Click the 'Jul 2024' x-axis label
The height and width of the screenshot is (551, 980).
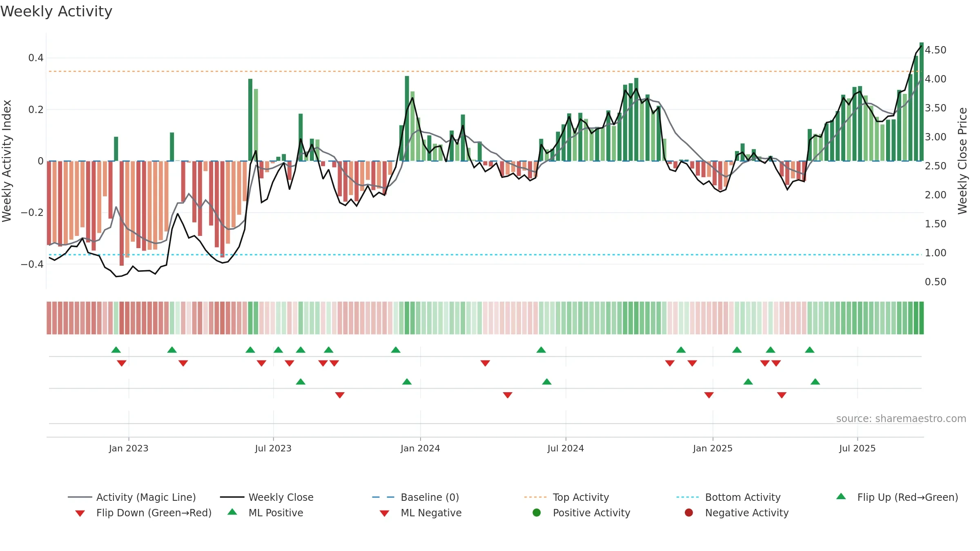click(566, 448)
